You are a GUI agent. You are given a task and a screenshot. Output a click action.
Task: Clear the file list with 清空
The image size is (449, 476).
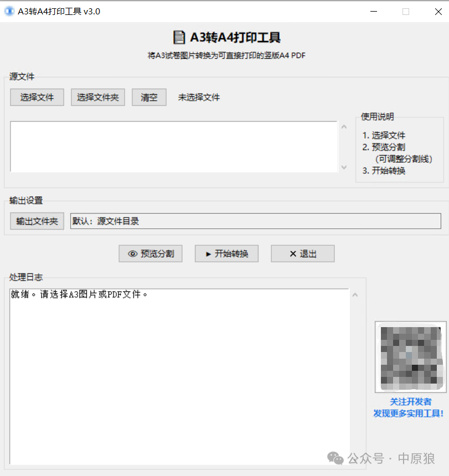coord(149,97)
